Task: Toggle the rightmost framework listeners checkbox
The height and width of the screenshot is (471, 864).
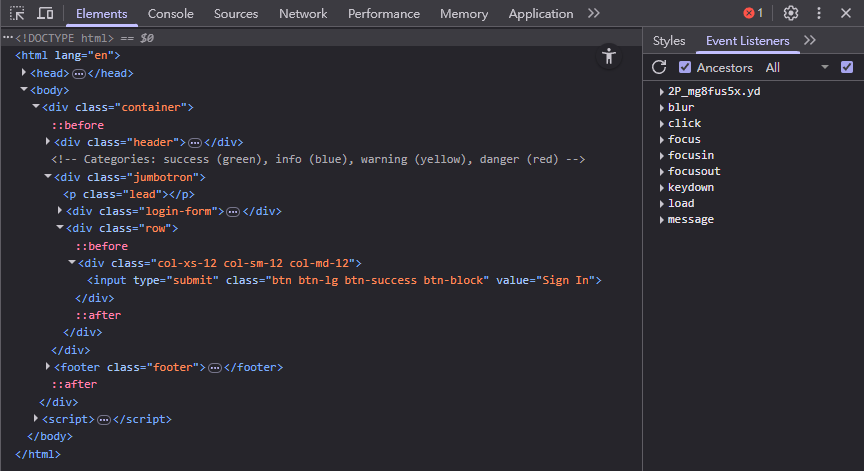Action: [847, 67]
